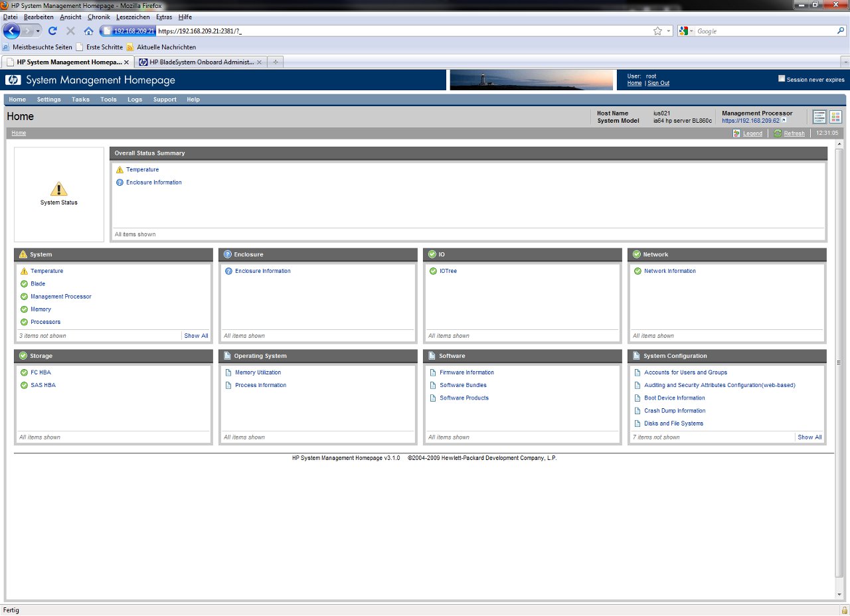Click the question icon in the Enclosure box header
This screenshot has height=616, width=850.
228,254
